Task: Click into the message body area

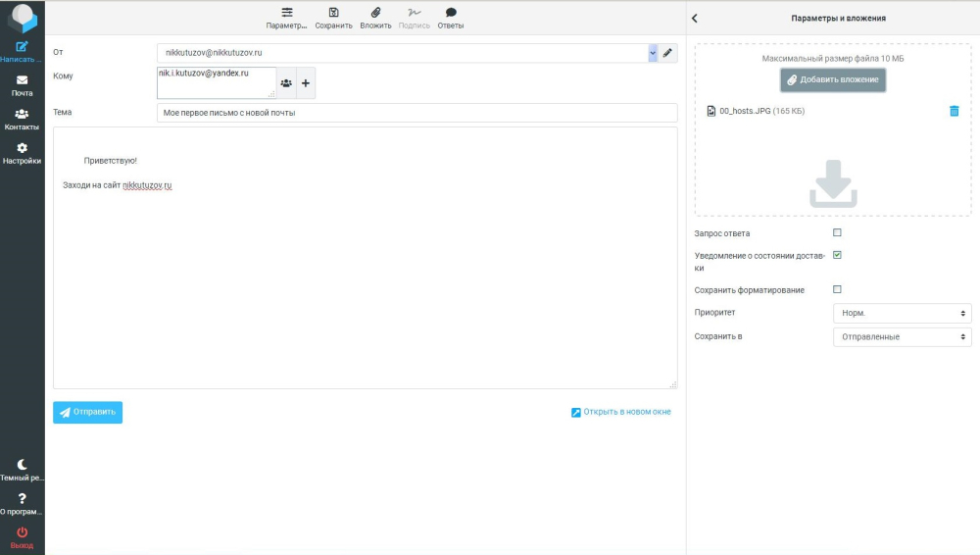Action: (365, 258)
